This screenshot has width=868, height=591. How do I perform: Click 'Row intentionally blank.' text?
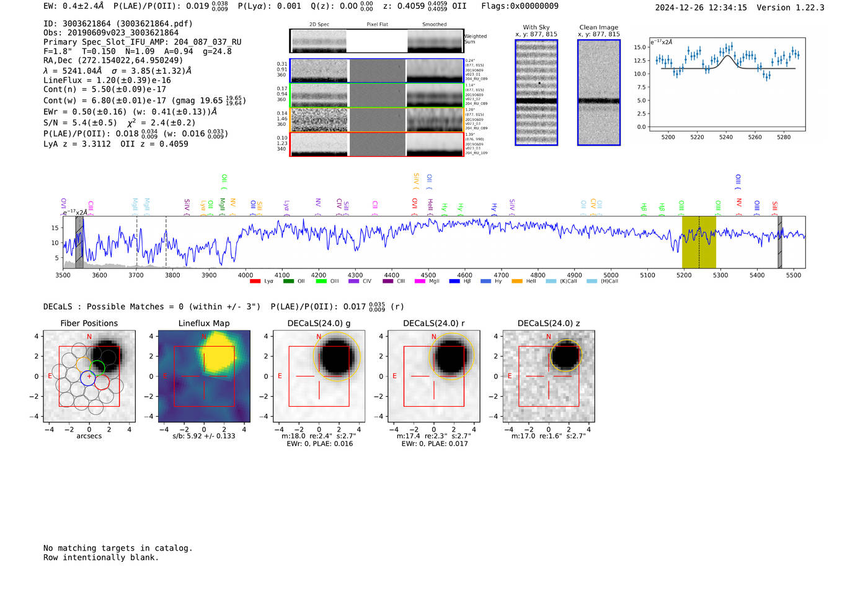(x=101, y=558)
